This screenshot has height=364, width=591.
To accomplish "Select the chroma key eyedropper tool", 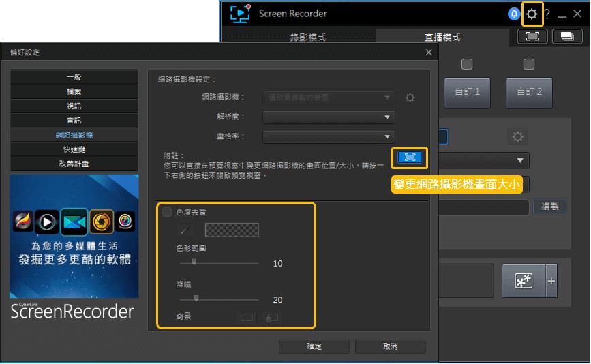I will 185,230.
